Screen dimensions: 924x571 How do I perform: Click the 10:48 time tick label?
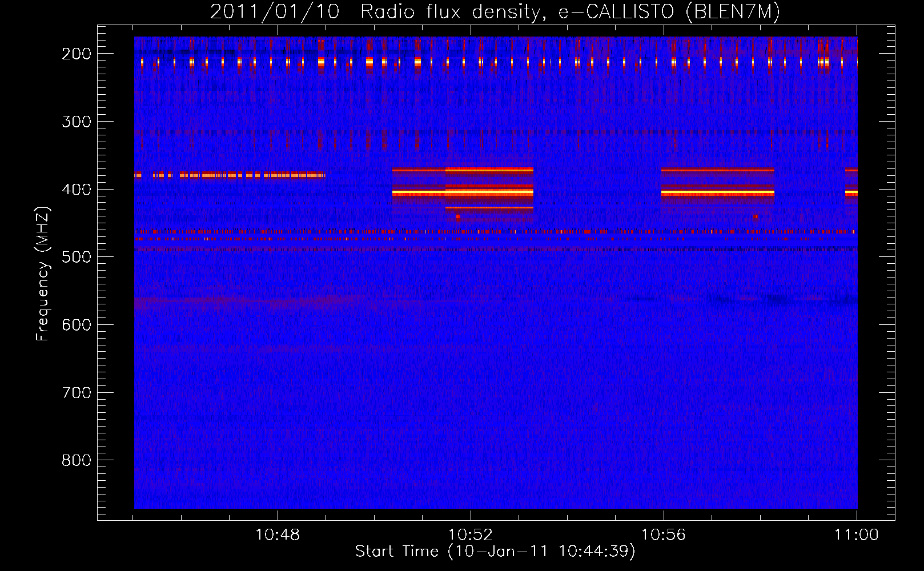tap(278, 535)
